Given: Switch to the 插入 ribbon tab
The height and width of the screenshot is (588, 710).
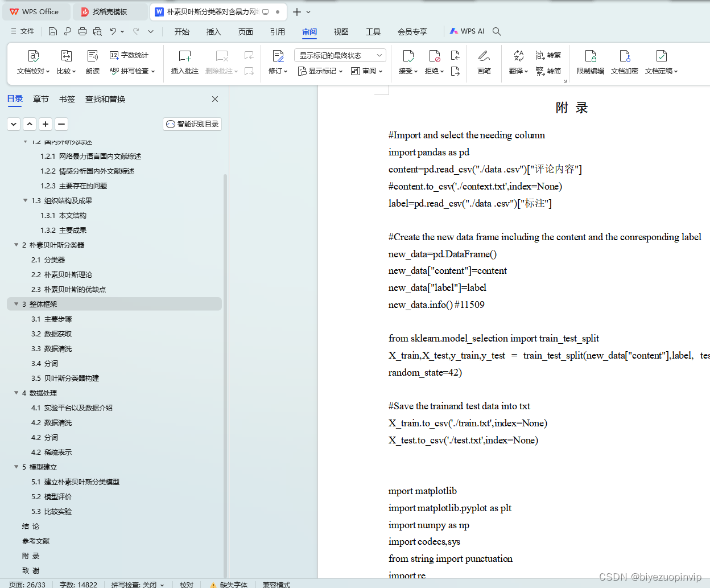Looking at the screenshot, I should (214, 32).
